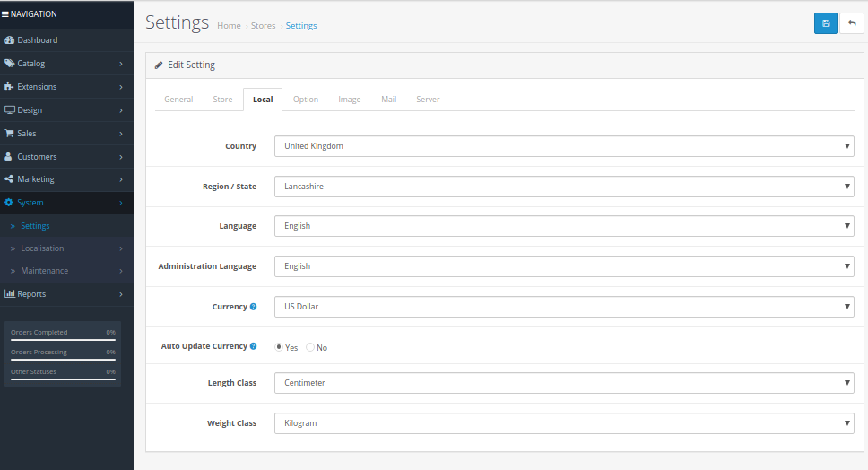Click the Extensions puzzle icon
This screenshot has width=868, height=470.
(10, 87)
